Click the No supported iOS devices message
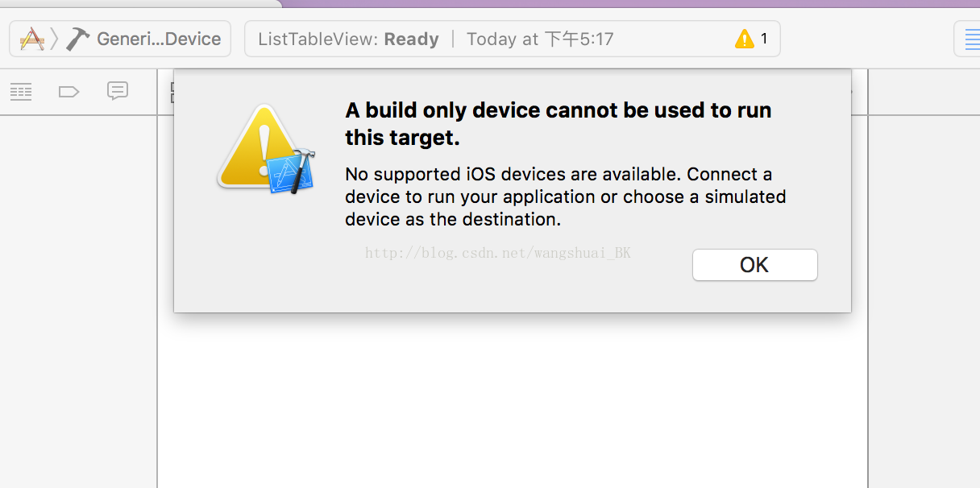 [566, 196]
